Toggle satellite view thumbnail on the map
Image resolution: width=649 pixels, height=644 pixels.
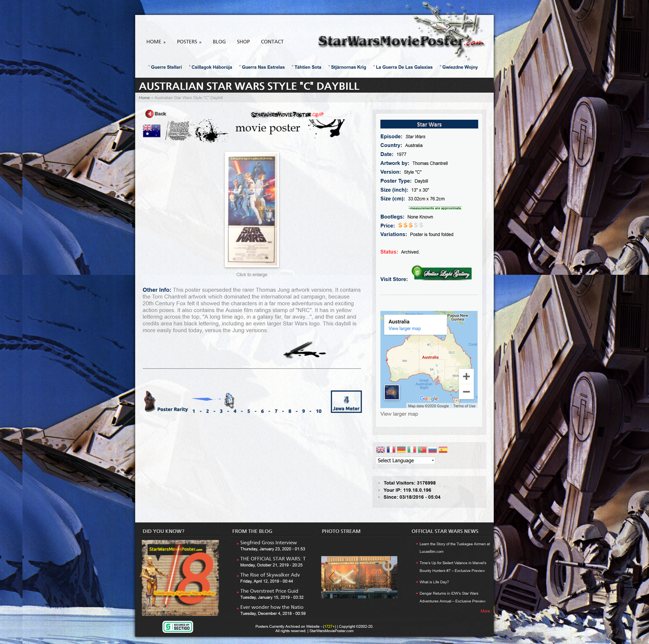pos(392,392)
